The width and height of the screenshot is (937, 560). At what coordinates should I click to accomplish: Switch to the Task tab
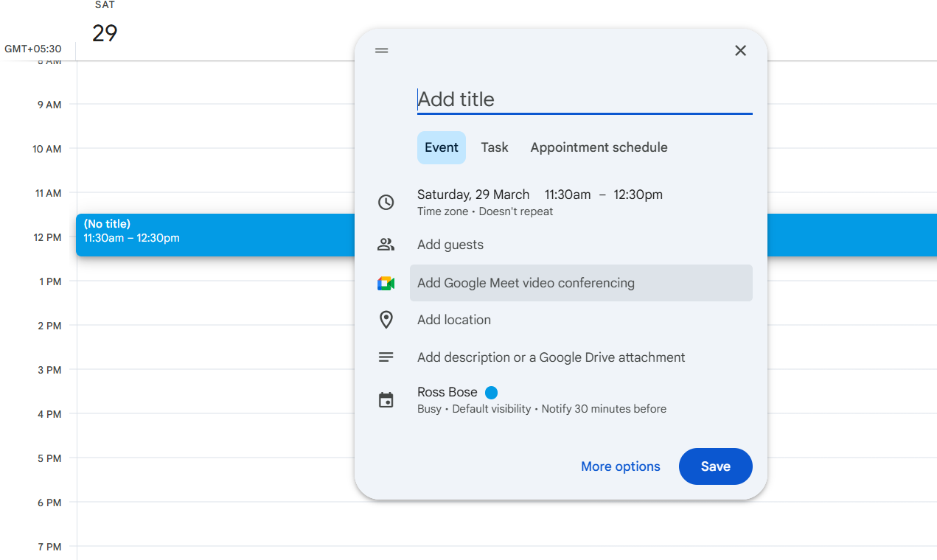click(494, 147)
